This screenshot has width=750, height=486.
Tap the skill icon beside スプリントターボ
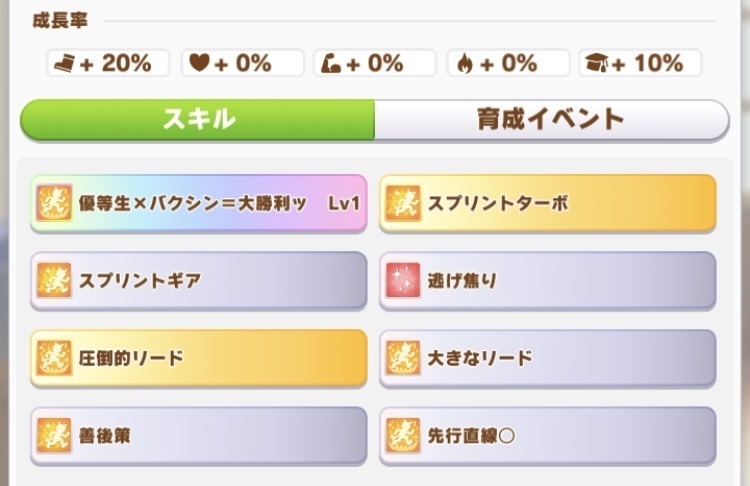pyautogui.click(x=403, y=203)
